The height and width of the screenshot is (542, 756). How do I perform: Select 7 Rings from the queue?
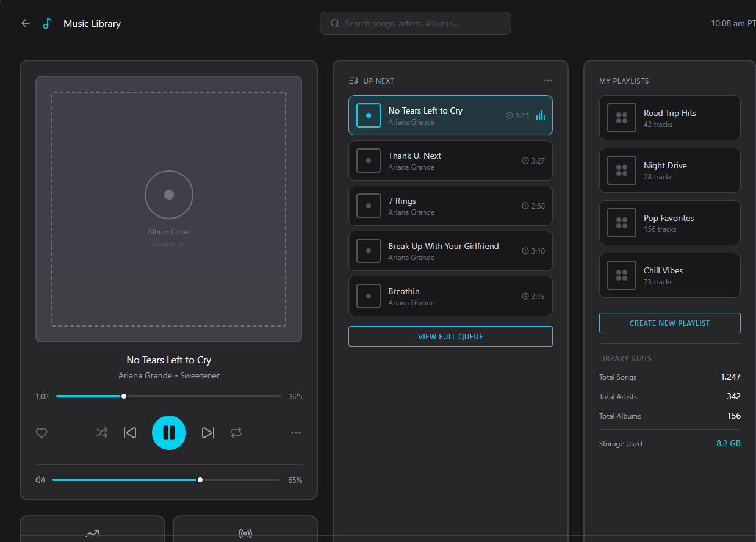coord(450,206)
